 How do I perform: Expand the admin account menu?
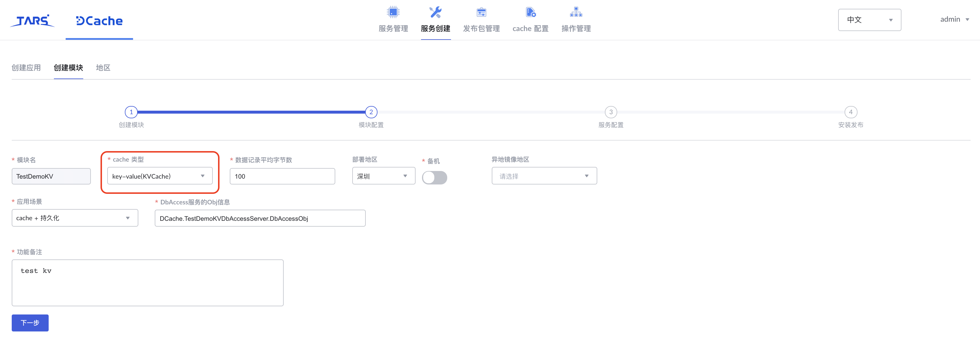[x=954, y=19]
